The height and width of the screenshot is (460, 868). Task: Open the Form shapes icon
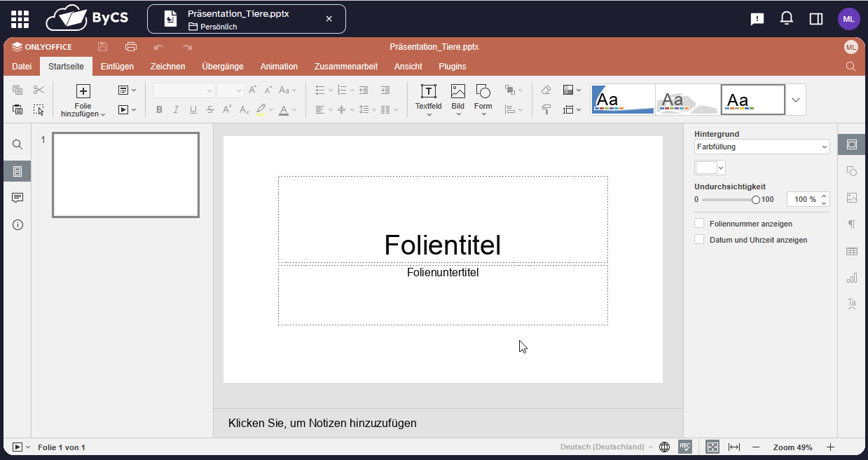click(x=483, y=92)
